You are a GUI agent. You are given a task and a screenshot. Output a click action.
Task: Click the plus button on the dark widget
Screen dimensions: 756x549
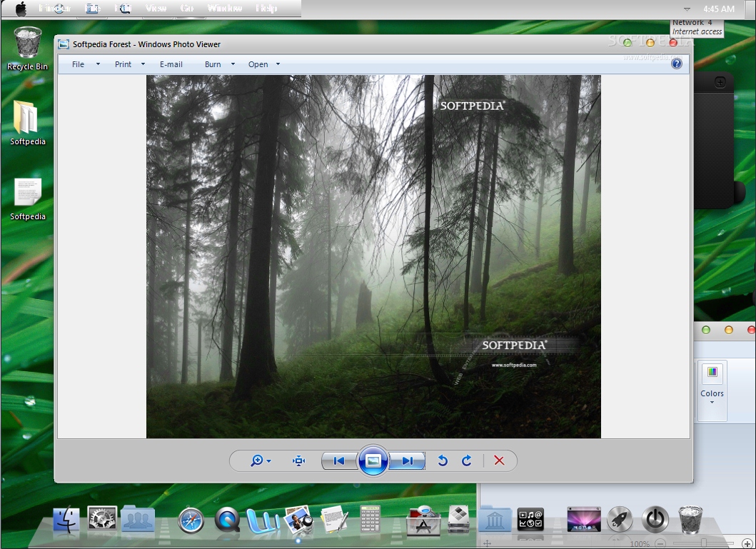pos(720,82)
